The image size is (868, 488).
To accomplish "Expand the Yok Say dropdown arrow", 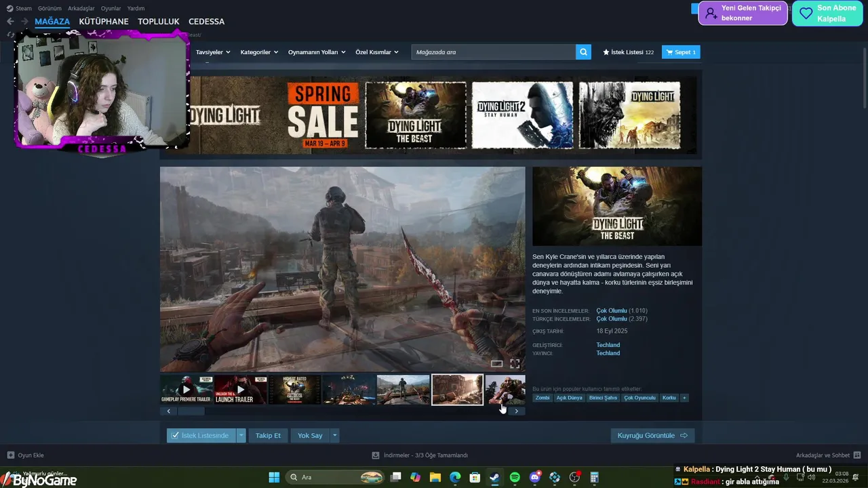I will [x=334, y=435].
